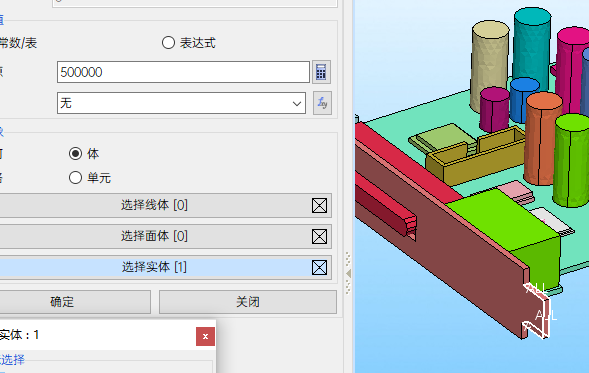Click the 选择面体 [0] button
The width and height of the screenshot is (589, 373).
coord(154,237)
